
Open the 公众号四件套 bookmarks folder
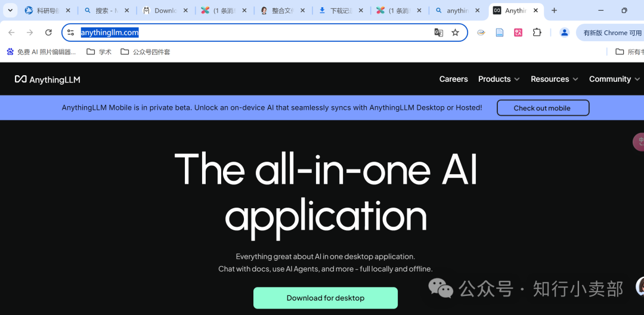145,52
